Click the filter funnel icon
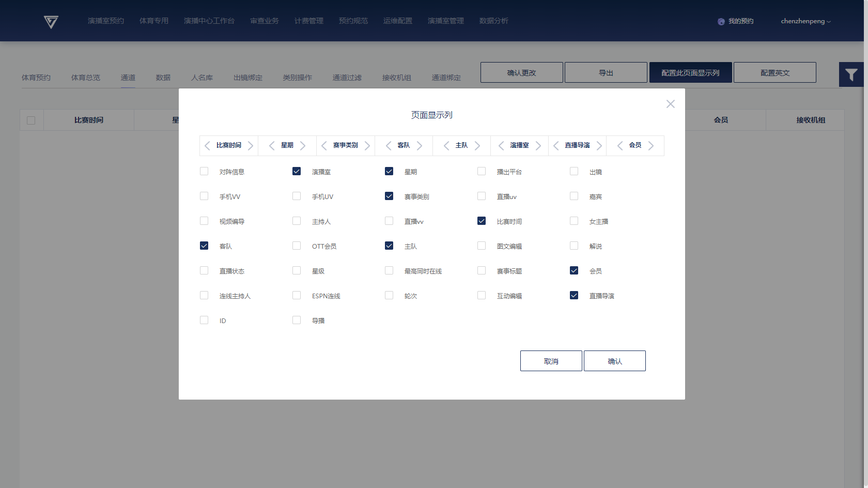Viewport: 868px width, 488px height. 851,75
